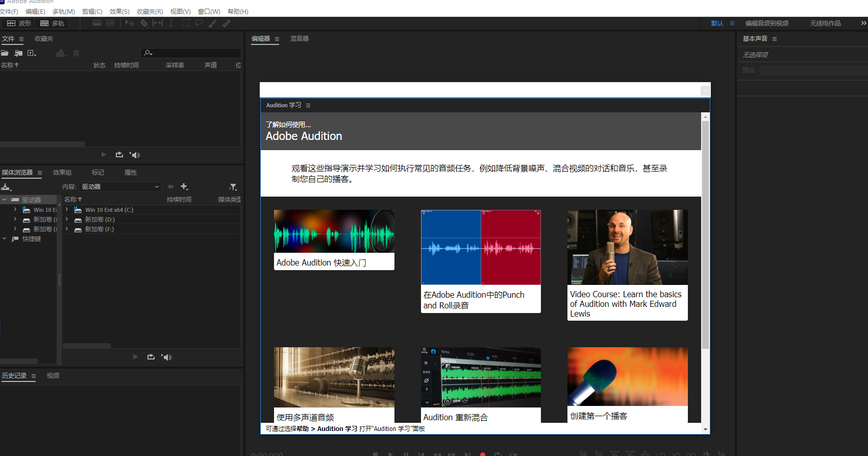Open the 媒体浏览器 panel hamburger menu
The width and height of the screenshot is (868, 456).
tap(40, 173)
